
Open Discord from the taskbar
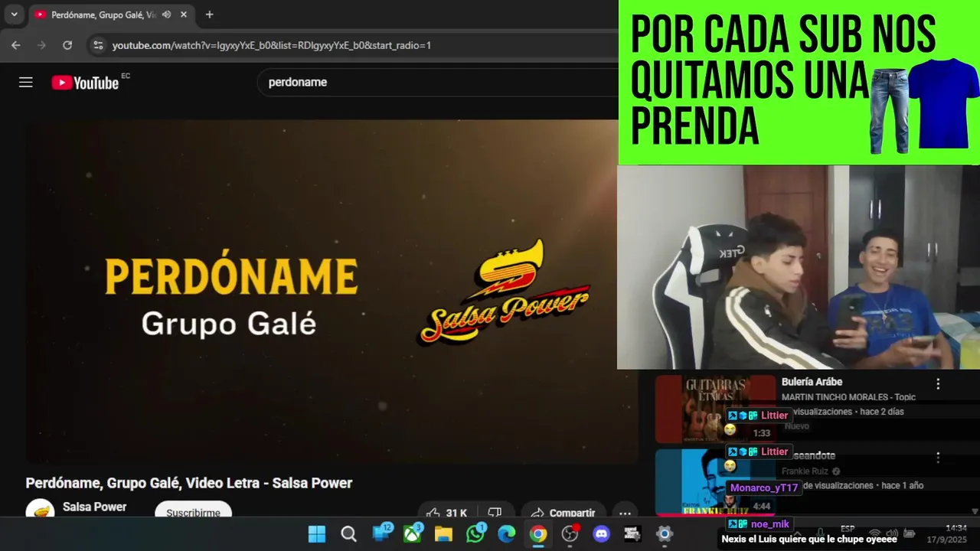click(602, 534)
